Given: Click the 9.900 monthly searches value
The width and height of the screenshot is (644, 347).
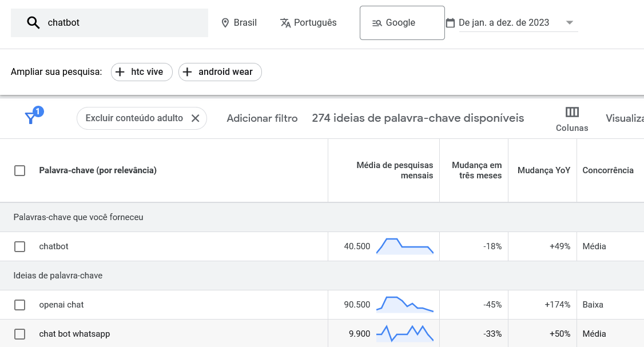Looking at the screenshot, I should coord(359,334).
